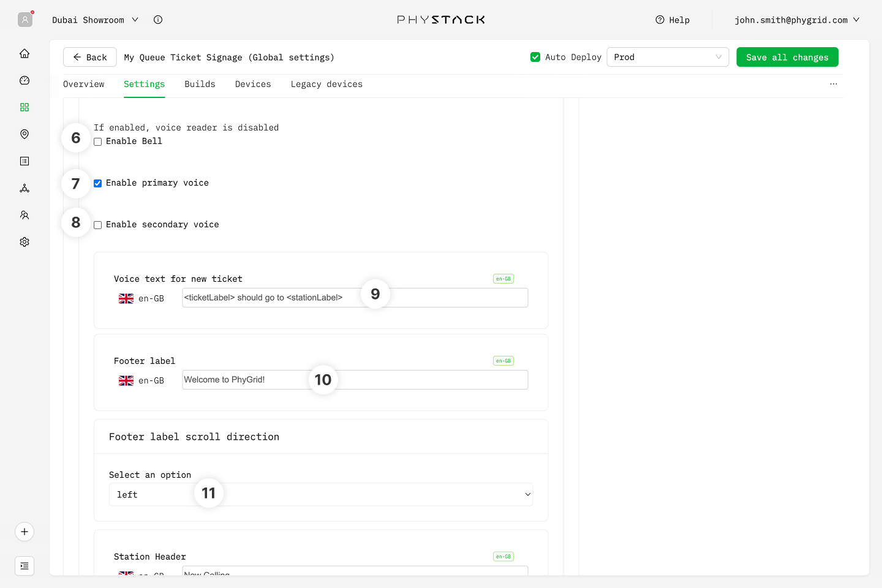
Task: Enable the Bell checkbox
Action: click(98, 141)
